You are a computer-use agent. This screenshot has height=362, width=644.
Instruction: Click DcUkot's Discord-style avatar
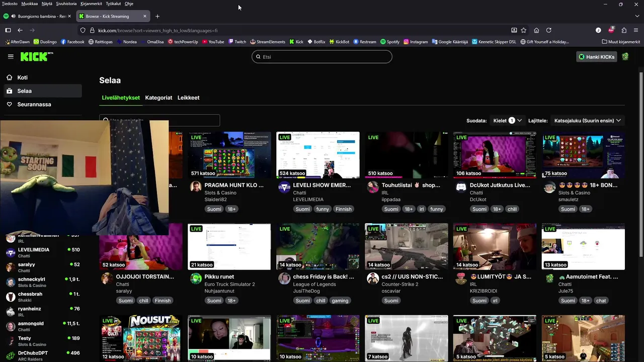(x=461, y=187)
